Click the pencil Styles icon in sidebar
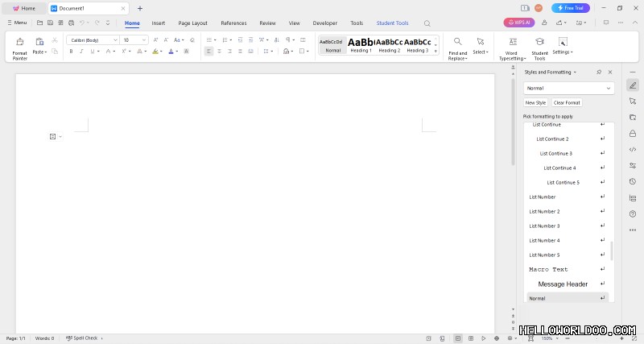Image resolution: width=644 pixels, height=344 pixels. click(x=633, y=85)
